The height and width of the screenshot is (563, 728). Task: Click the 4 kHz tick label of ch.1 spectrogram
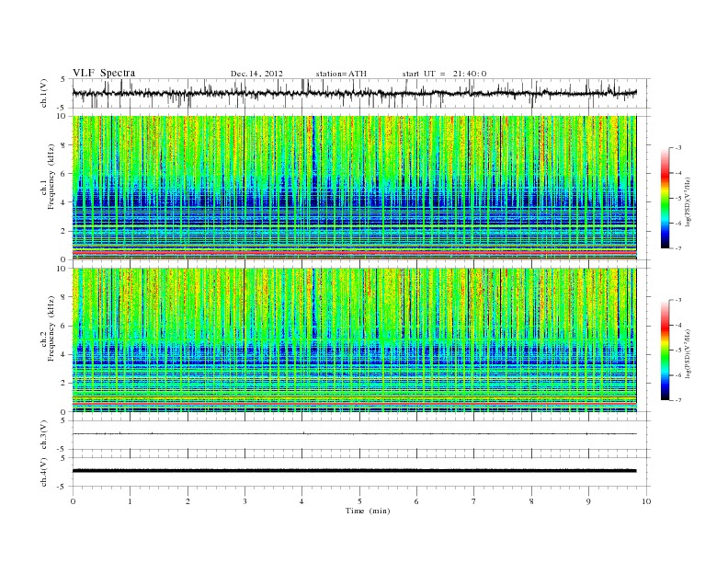[x=63, y=202]
